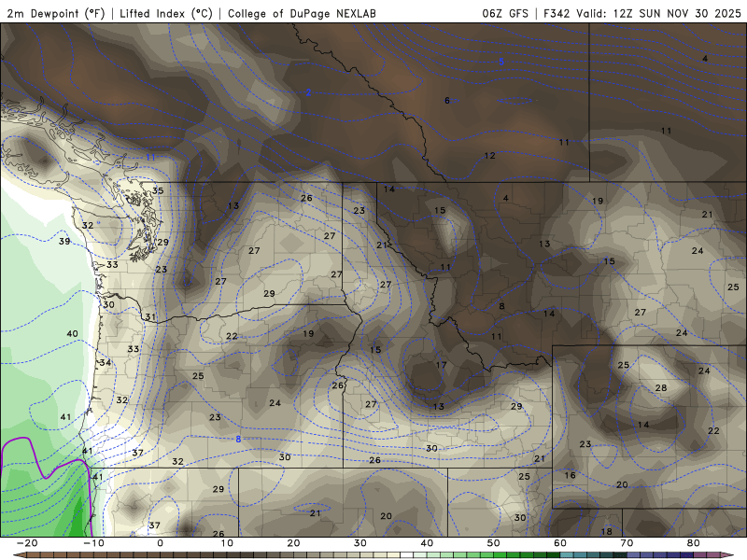
Task: Click 'F342 Valid: 12Z SUN NOV 30 2025'
Action: click(x=642, y=13)
